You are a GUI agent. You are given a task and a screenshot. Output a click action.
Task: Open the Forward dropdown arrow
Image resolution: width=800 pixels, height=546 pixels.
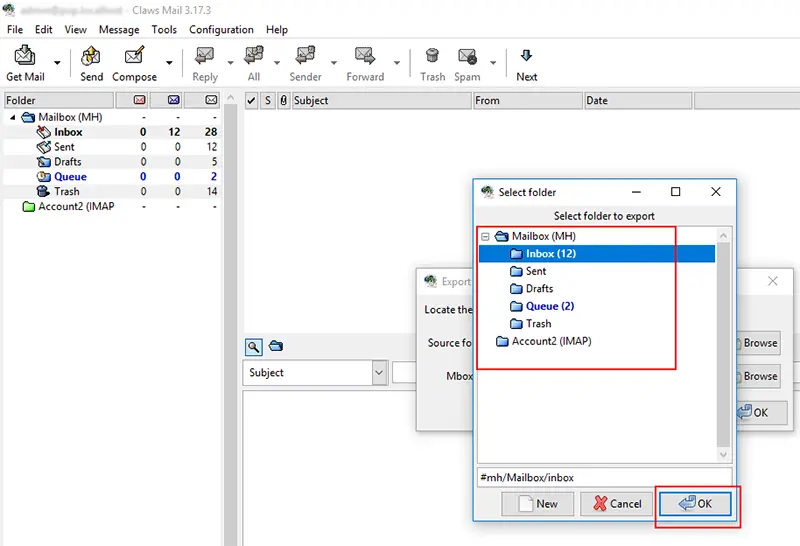coord(396,63)
